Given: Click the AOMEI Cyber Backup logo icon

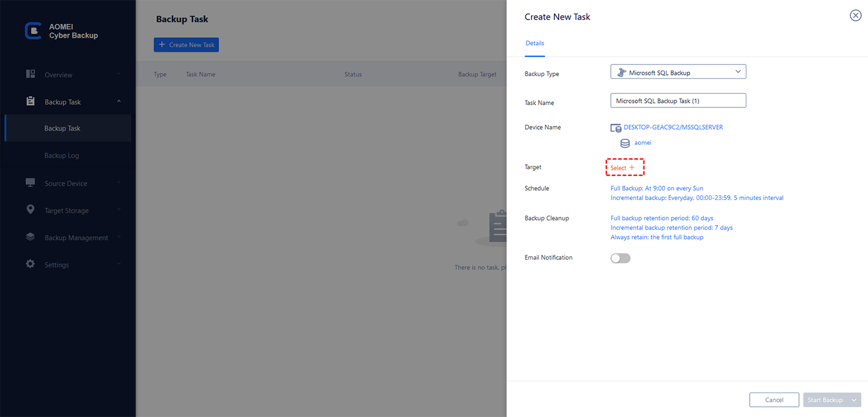Looking at the screenshot, I should coord(33,31).
